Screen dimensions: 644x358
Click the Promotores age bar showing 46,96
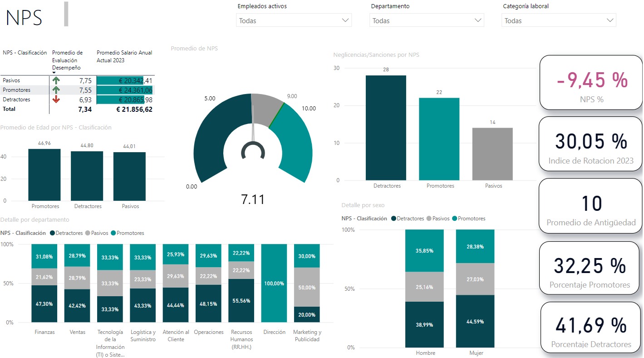click(x=44, y=174)
